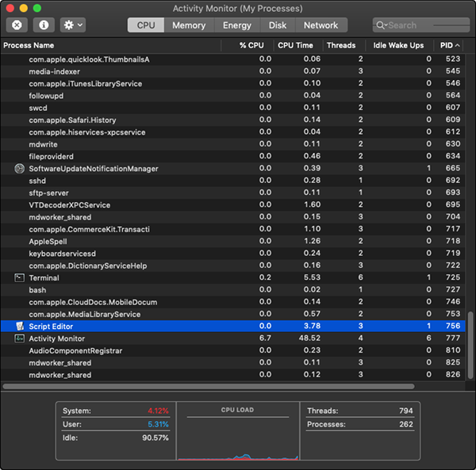This screenshot has height=470, width=476.
Task: Select com.apple.hiservices-xpcservice row
Action: 232,132
